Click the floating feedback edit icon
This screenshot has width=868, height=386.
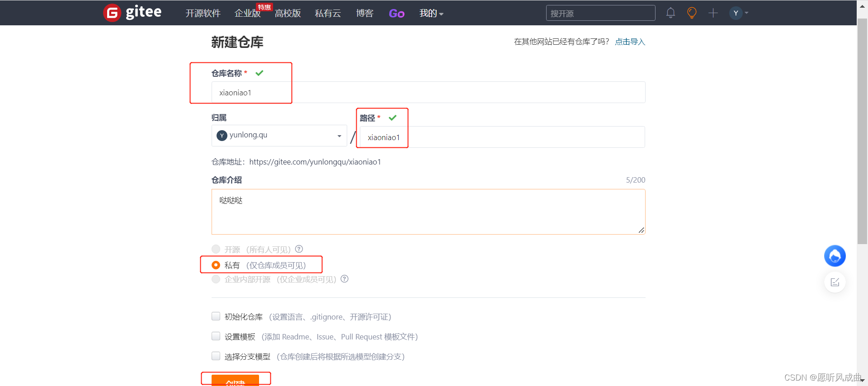(835, 282)
